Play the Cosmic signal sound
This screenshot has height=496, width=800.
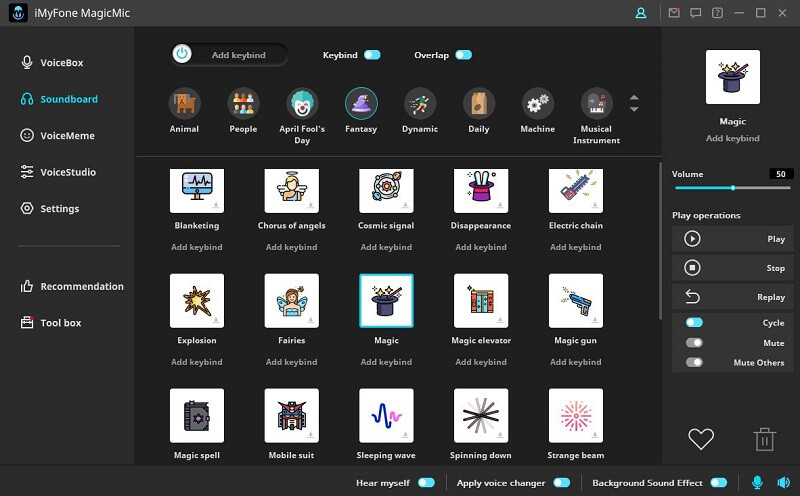(x=386, y=190)
